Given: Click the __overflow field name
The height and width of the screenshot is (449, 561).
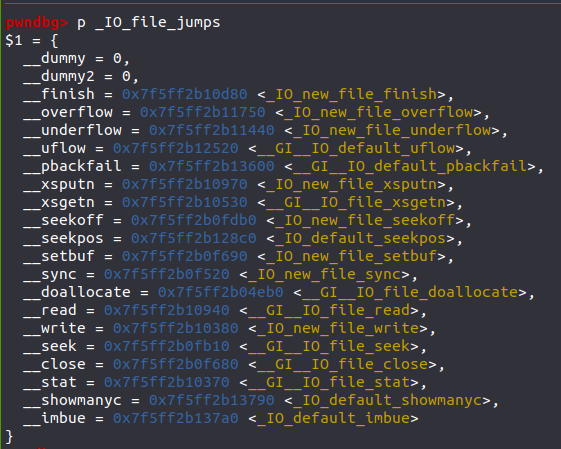Looking at the screenshot, I should [68, 112].
